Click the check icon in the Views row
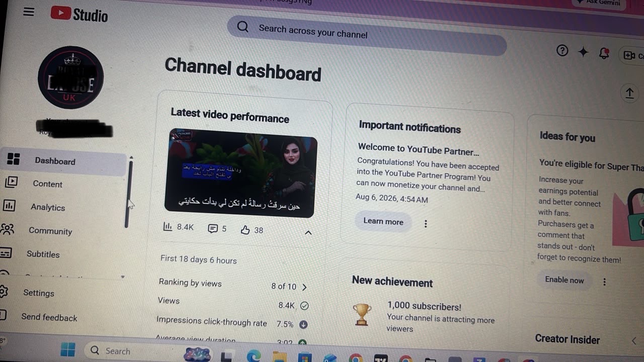This screenshot has height=362, width=644. point(304,305)
